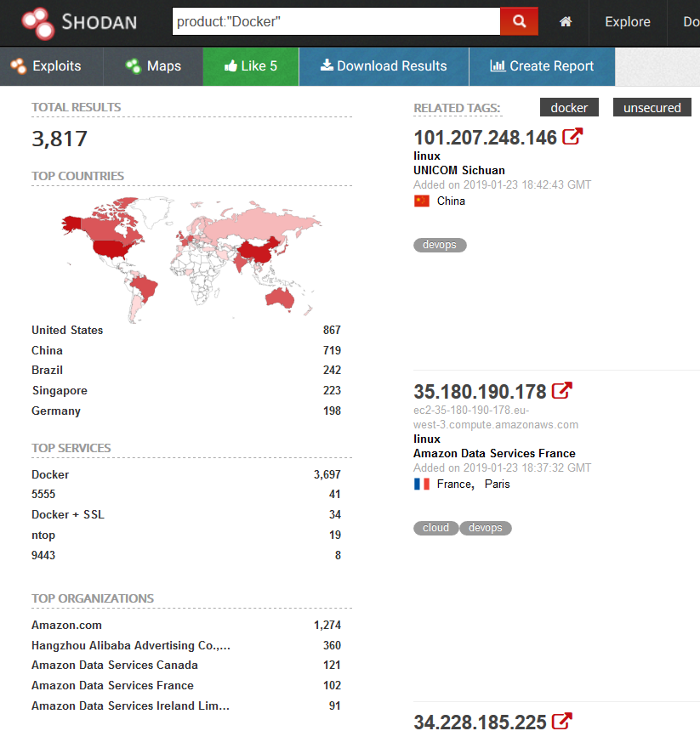Click the Like 5 button
This screenshot has width=700, height=731.
pos(251,66)
